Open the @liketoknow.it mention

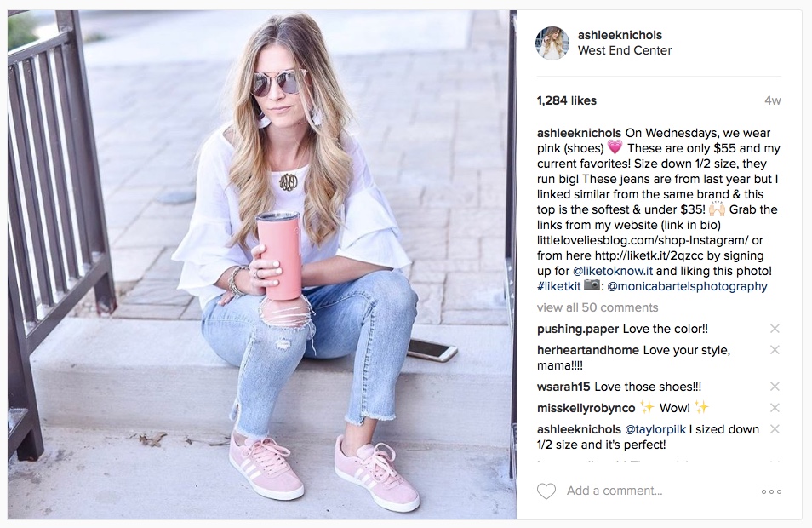(613, 271)
